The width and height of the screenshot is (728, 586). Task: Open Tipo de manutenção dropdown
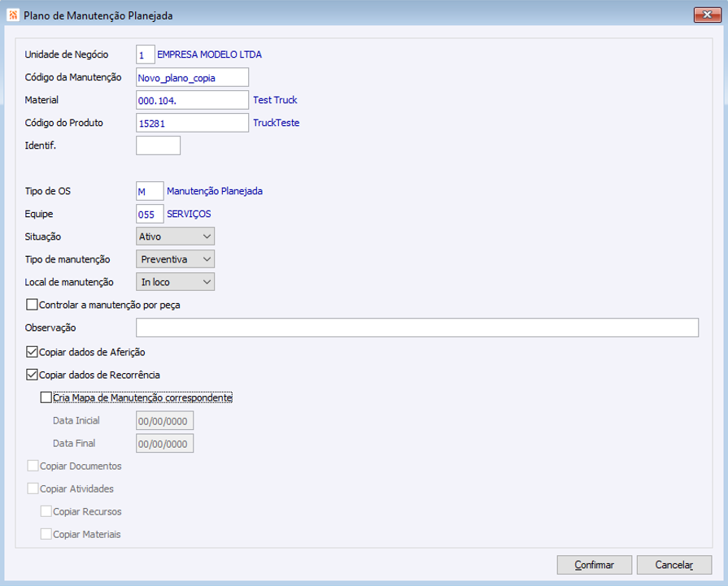click(175, 259)
